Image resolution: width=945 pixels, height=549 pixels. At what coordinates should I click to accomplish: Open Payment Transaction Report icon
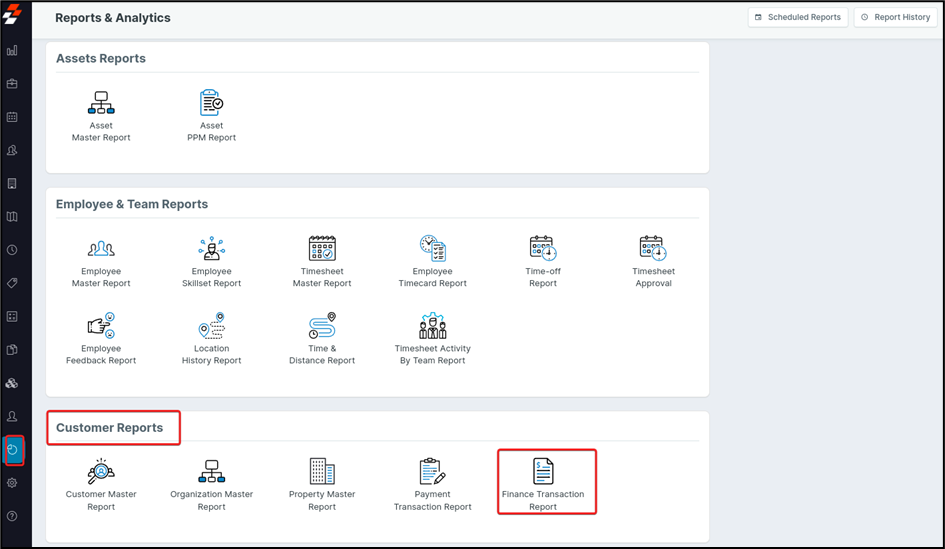coord(433,471)
